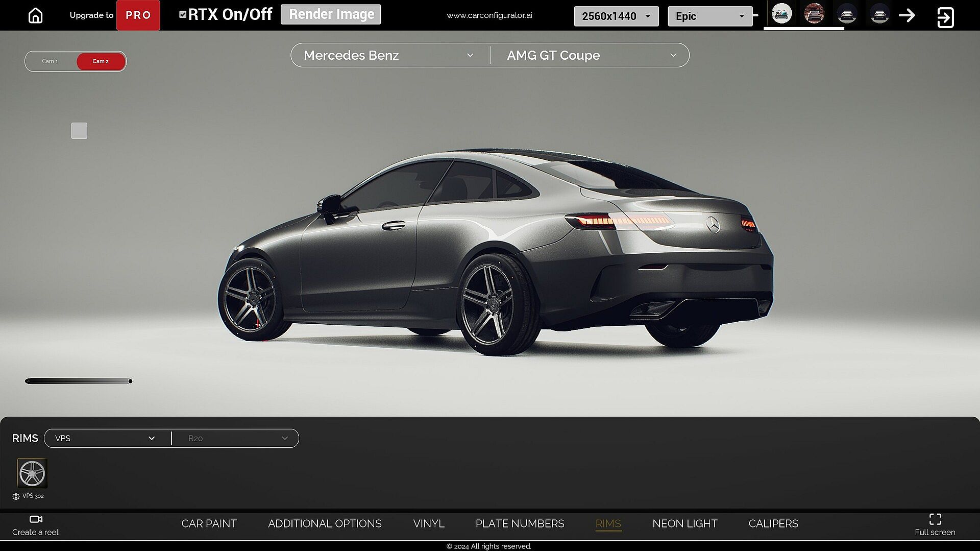
Task: Click the 'VPS 302' rim label
Action: 33,496
